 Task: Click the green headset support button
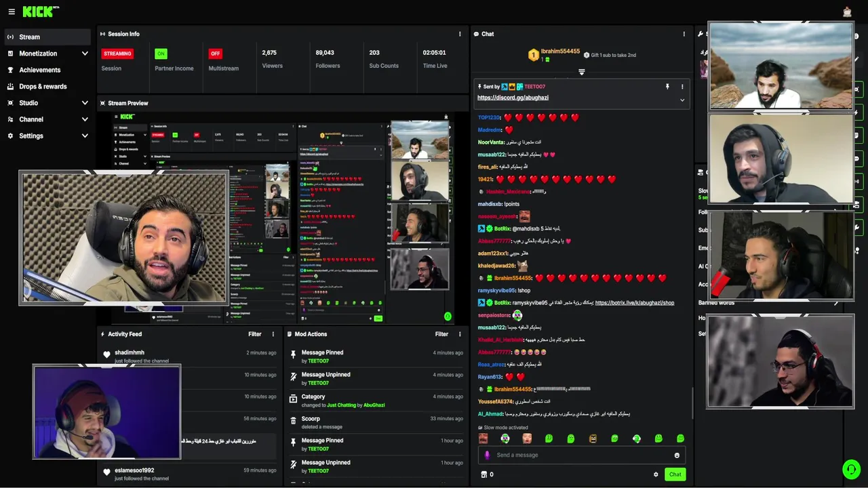(850, 469)
